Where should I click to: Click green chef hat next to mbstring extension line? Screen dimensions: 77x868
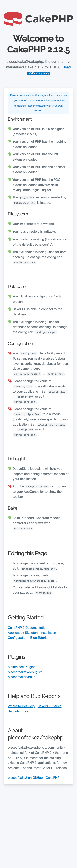[x=10, y=141]
